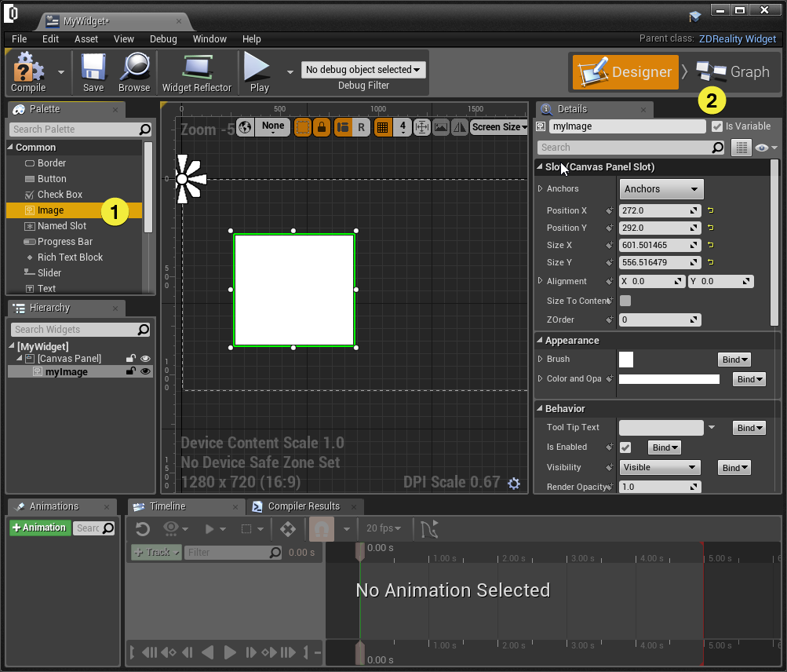The height and width of the screenshot is (672, 787).
Task: Hide myImage using its eye icon
Action: [x=145, y=372]
